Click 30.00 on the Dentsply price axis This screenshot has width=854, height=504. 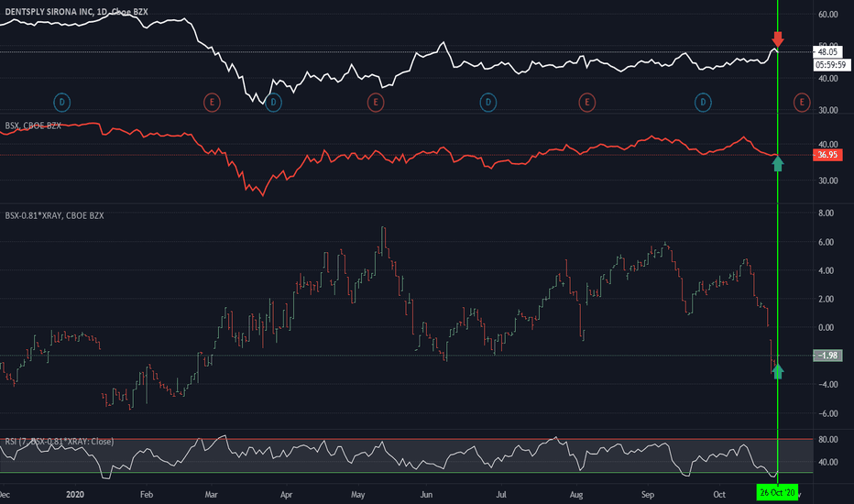pos(827,110)
